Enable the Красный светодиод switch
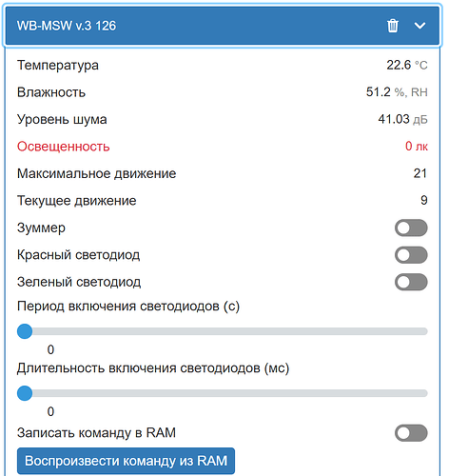 pyautogui.click(x=411, y=255)
